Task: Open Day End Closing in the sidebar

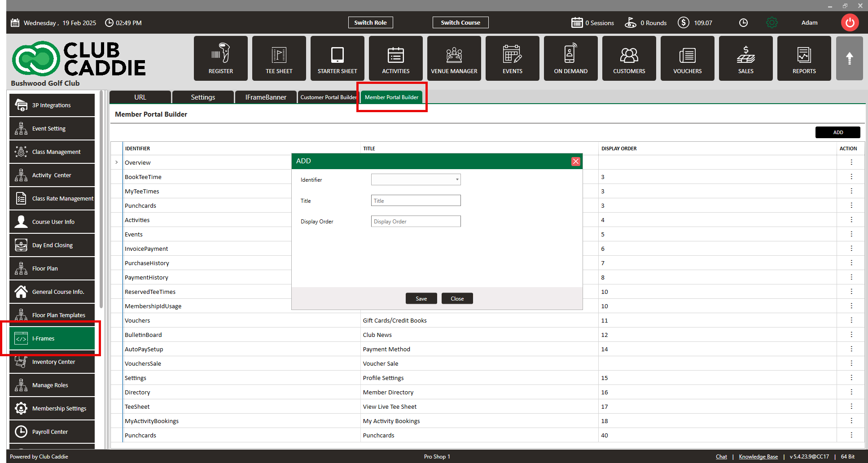Action: coord(52,245)
